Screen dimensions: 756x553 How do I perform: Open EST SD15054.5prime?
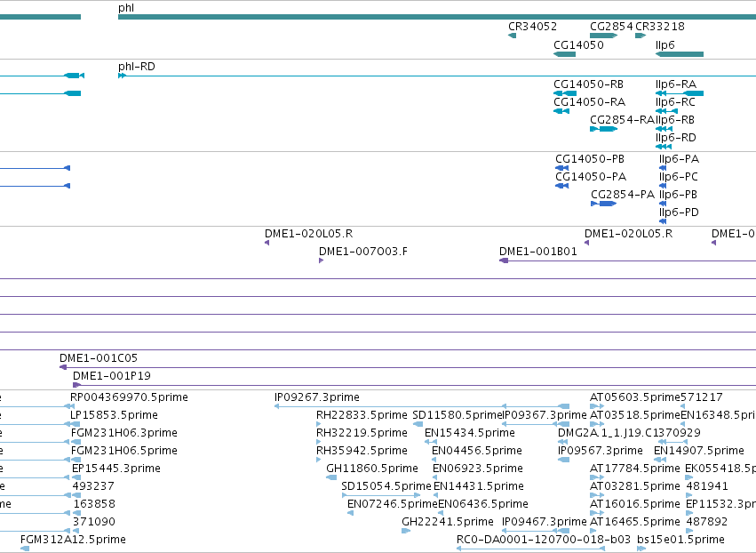[x=386, y=486]
